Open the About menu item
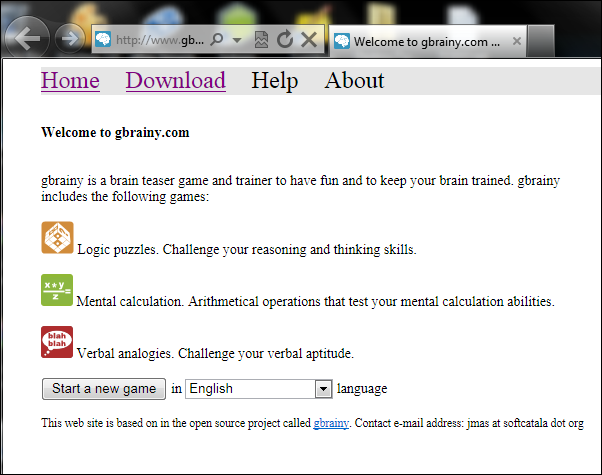The height and width of the screenshot is (475, 602). (x=354, y=81)
